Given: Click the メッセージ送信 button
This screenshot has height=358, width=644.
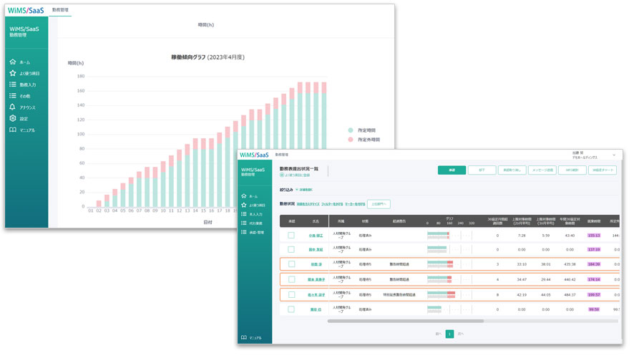Looking at the screenshot, I should 542,170.
